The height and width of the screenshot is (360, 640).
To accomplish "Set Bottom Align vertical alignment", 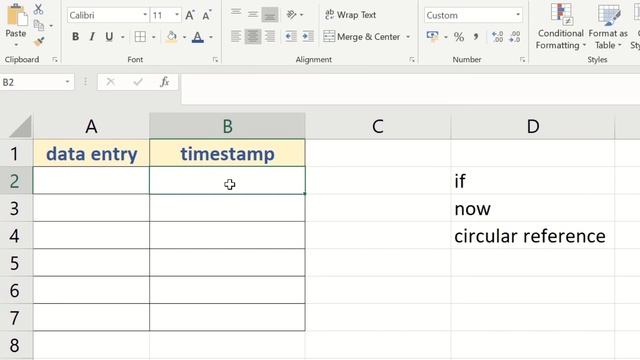I will click(x=270, y=15).
